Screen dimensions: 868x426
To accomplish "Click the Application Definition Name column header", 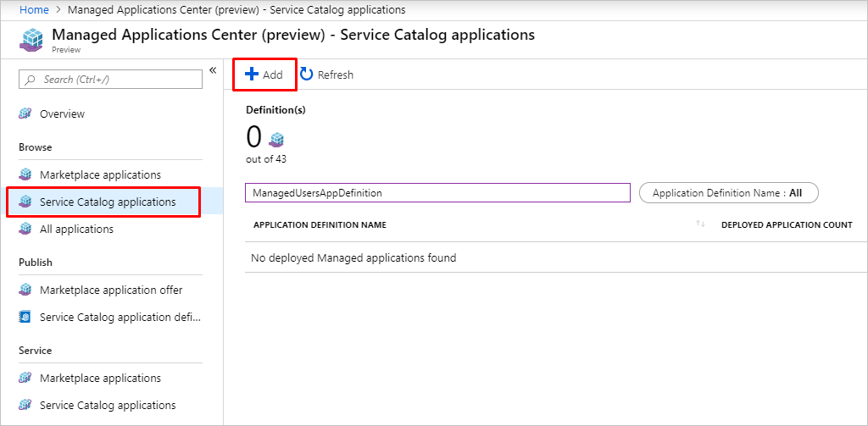I will (320, 224).
